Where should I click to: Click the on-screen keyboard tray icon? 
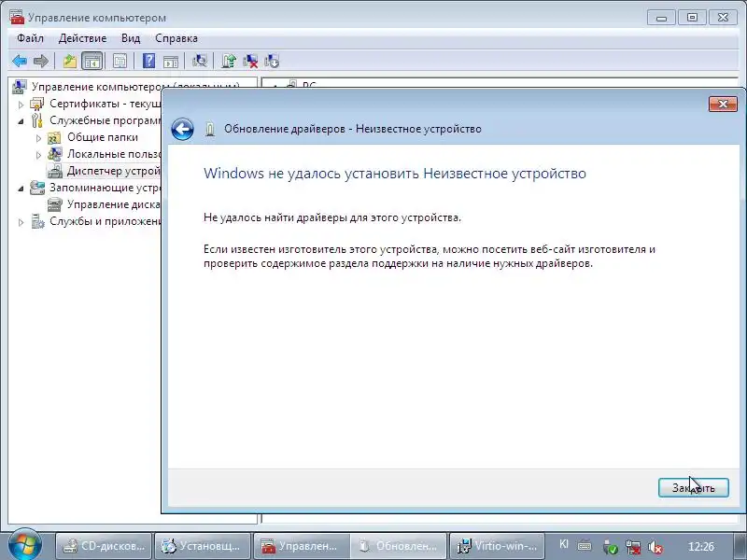[585, 546]
